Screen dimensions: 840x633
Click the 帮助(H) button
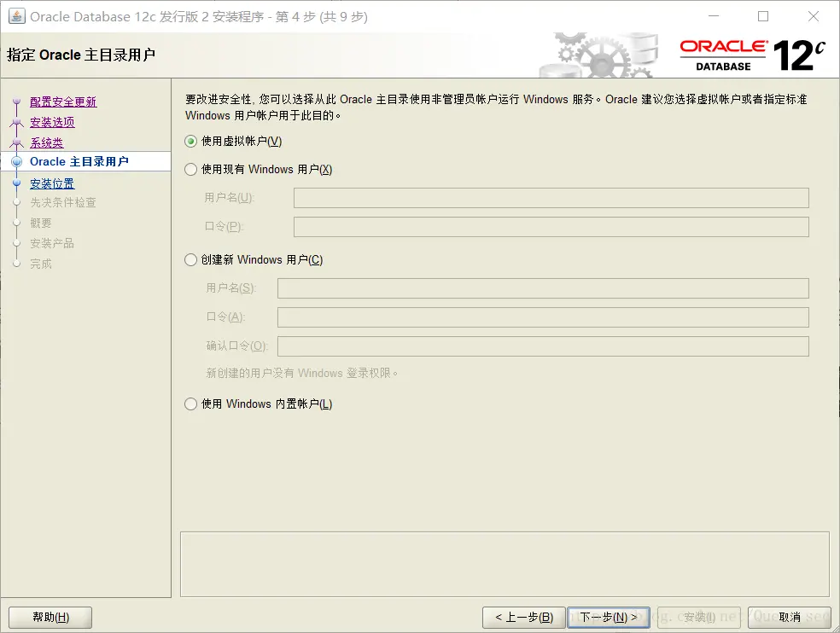(x=50, y=618)
